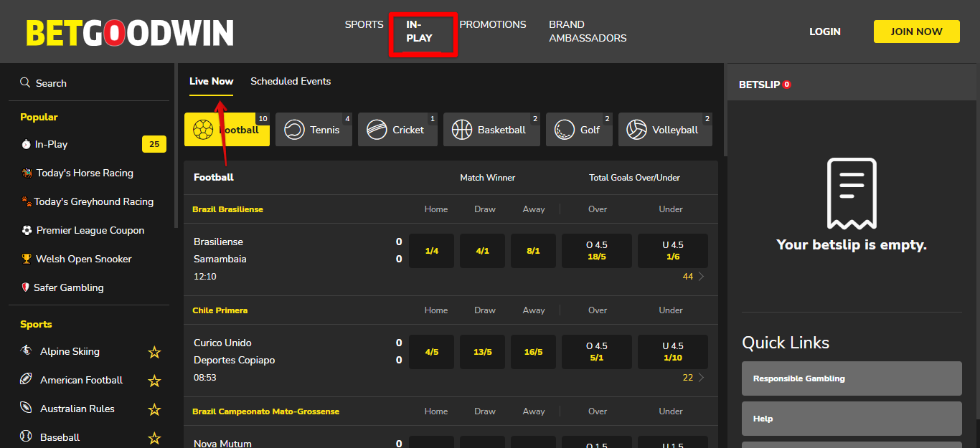Bet on draw at 13/5 for Curico match
The width and height of the screenshot is (980, 448).
pos(482,352)
